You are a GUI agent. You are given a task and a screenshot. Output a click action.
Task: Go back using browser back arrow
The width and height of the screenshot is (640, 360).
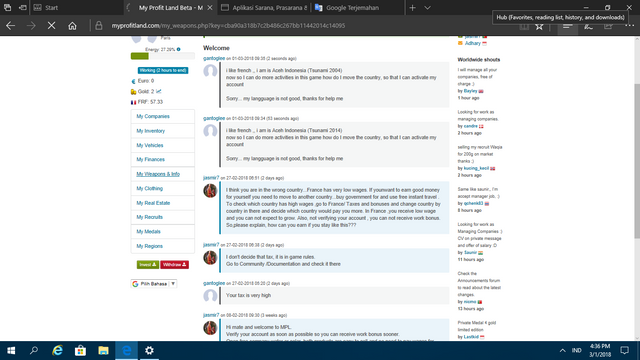[11, 26]
